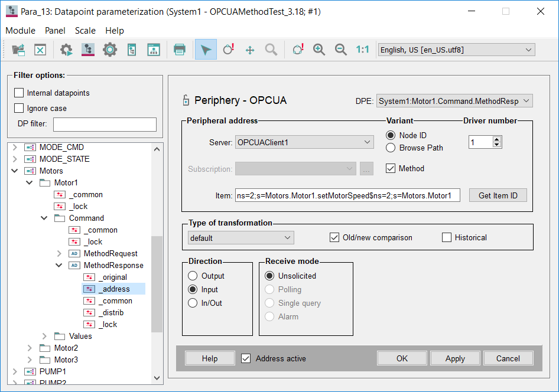Click the zoom out magnifier icon

[x=341, y=50]
